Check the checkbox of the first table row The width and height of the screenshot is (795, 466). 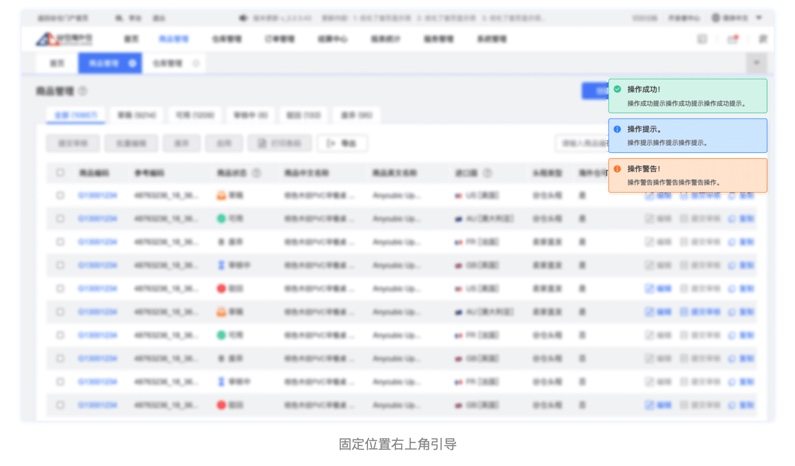tap(60, 195)
